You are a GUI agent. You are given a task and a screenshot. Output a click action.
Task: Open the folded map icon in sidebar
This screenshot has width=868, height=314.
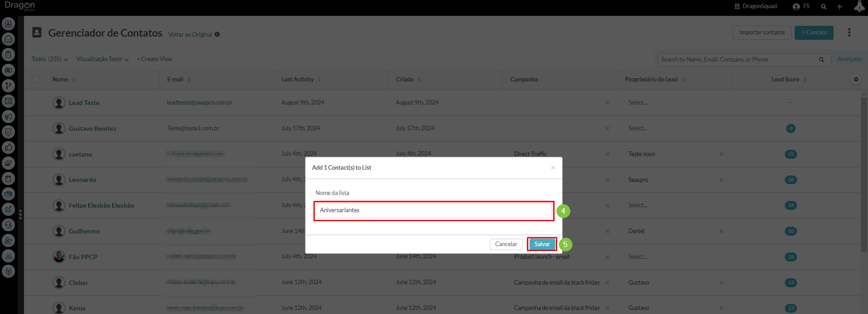click(x=8, y=70)
